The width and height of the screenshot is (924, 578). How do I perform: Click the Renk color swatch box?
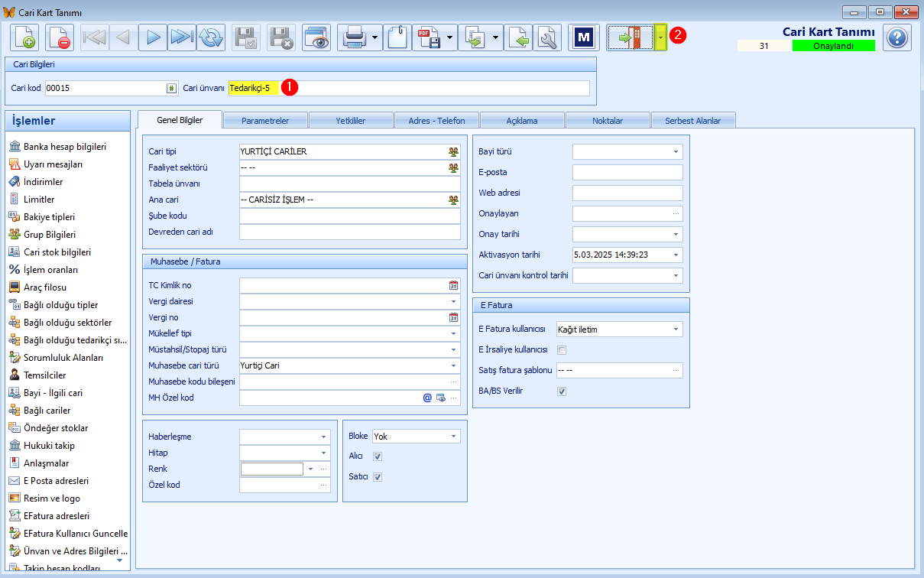coord(271,469)
